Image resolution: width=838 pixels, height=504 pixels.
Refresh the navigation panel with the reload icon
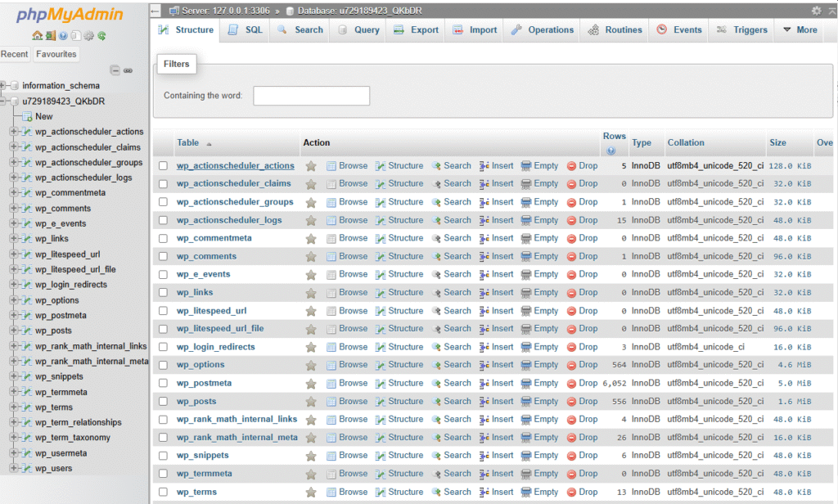101,36
